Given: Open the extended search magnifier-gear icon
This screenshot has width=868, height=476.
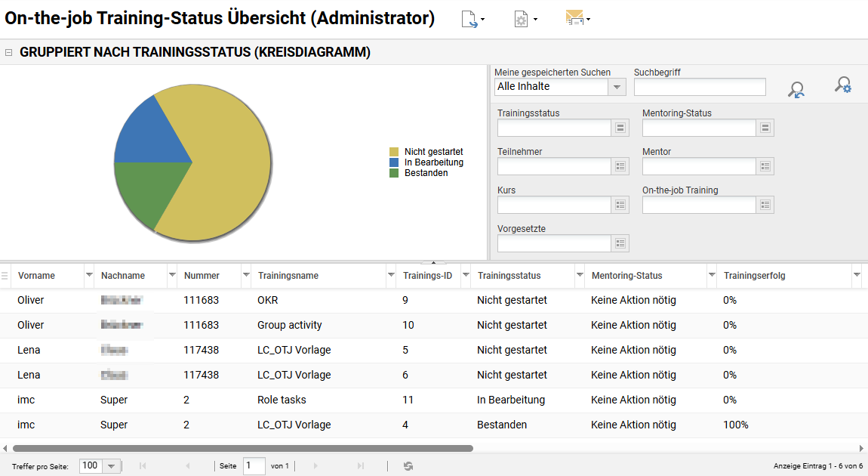Looking at the screenshot, I should click(x=843, y=85).
